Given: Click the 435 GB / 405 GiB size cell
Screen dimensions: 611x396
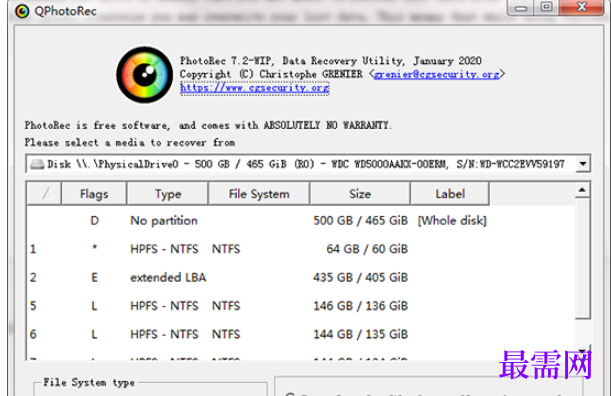Looking at the screenshot, I should [x=360, y=278].
